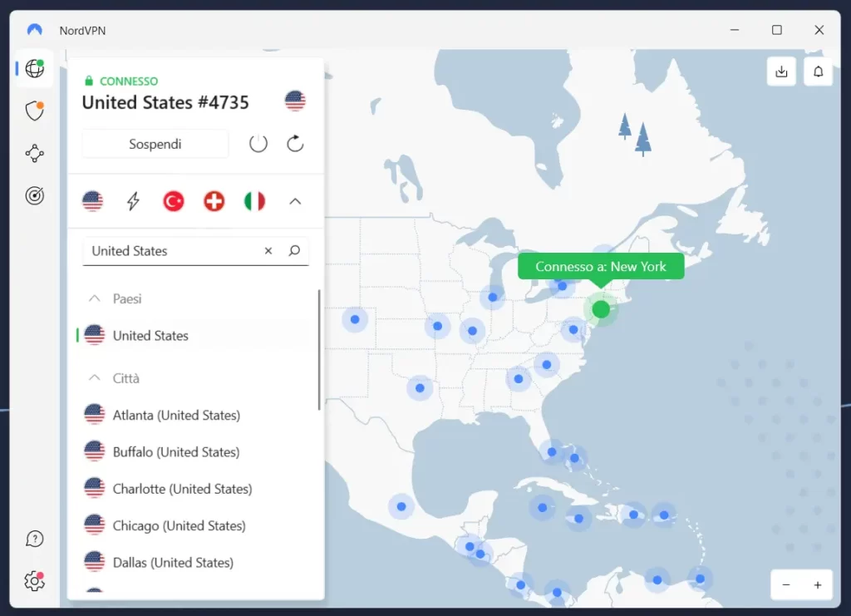Zoom in the map with plus
This screenshot has height=616, width=851.
818,585
